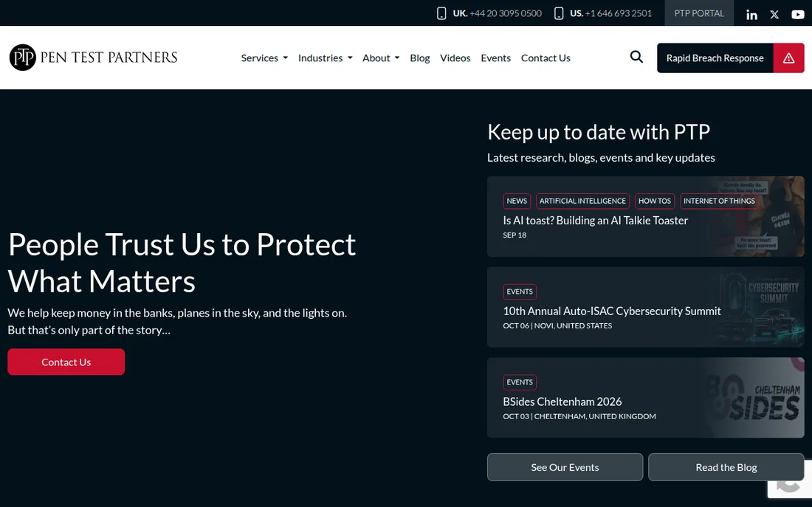Viewport: 812px width, 507px height.
Task: Click the See Our Events button
Action: tap(565, 467)
